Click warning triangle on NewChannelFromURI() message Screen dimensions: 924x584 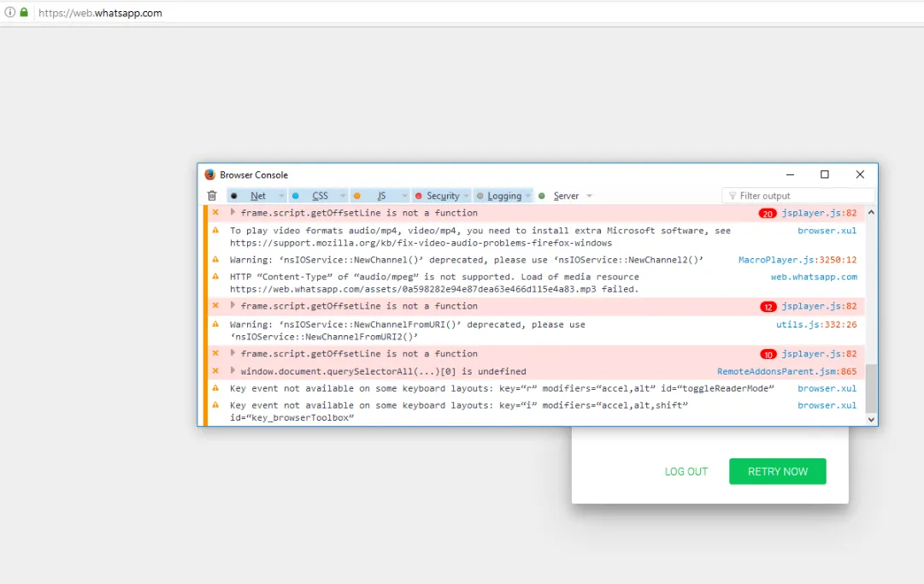click(x=215, y=324)
